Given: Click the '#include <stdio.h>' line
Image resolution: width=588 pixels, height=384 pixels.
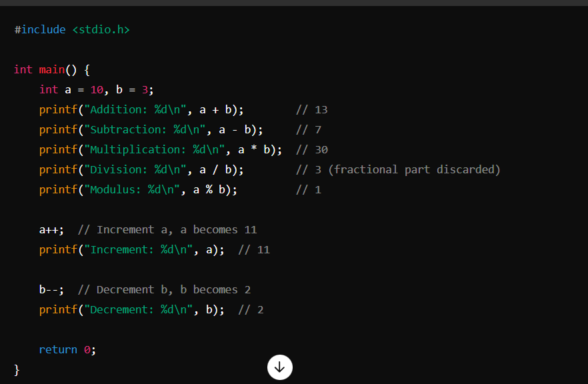Looking at the screenshot, I should coord(72,29).
